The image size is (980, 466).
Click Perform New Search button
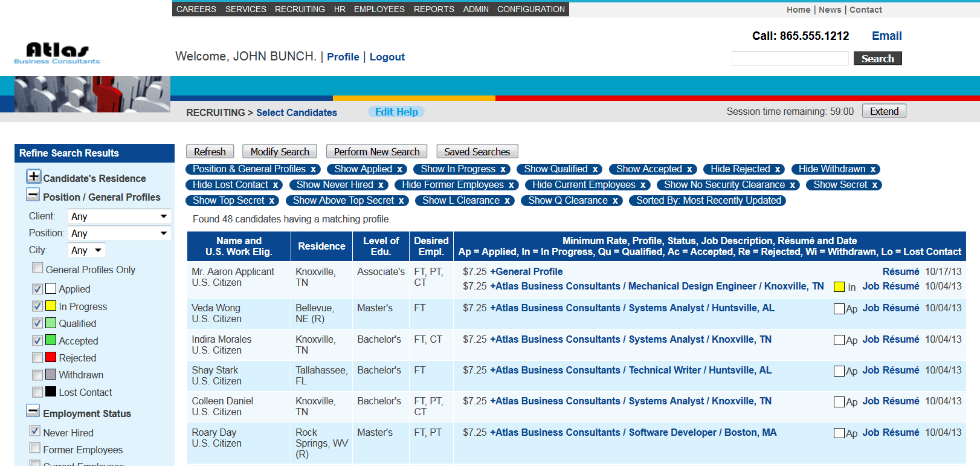point(376,152)
